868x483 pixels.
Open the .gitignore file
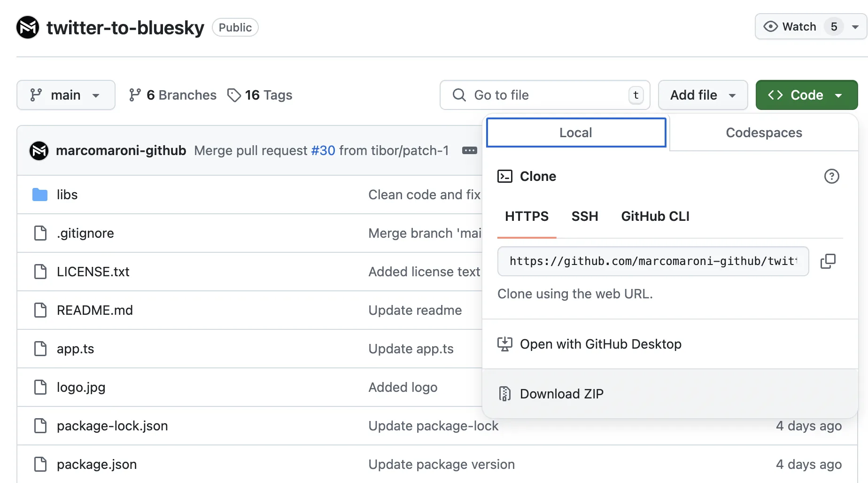pos(85,233)
